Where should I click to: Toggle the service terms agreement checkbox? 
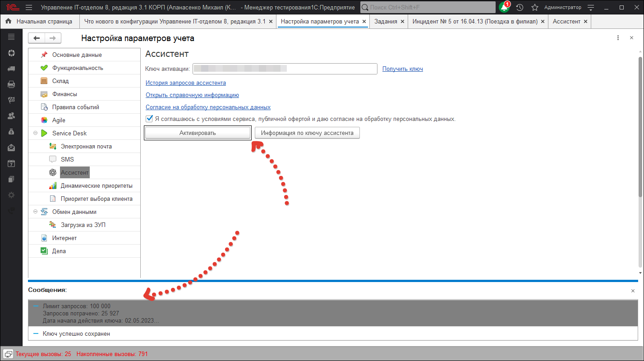[149, 119]
